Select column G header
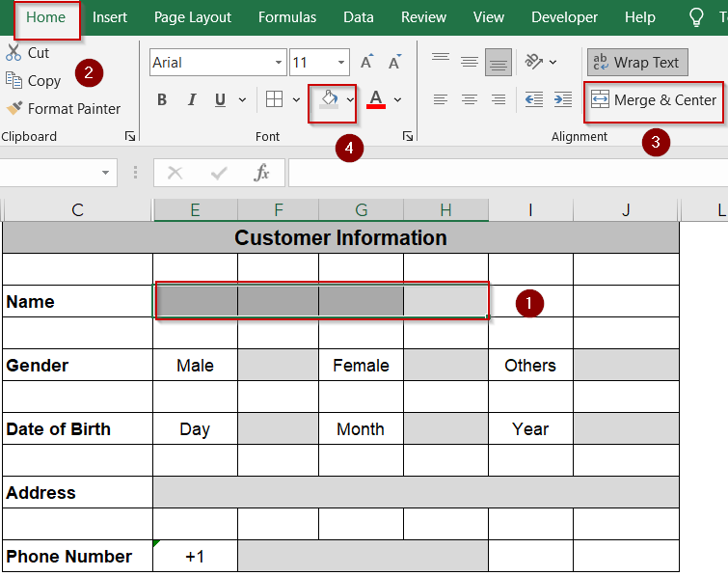 362,210
